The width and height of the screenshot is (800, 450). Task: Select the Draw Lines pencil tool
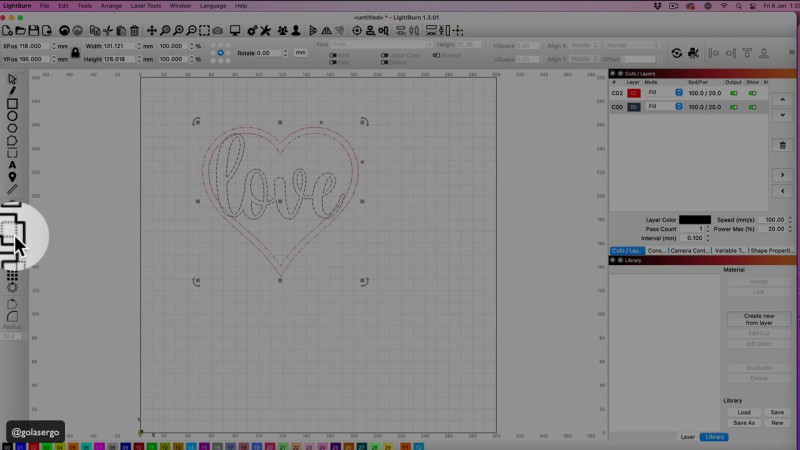tap(12, 91)
